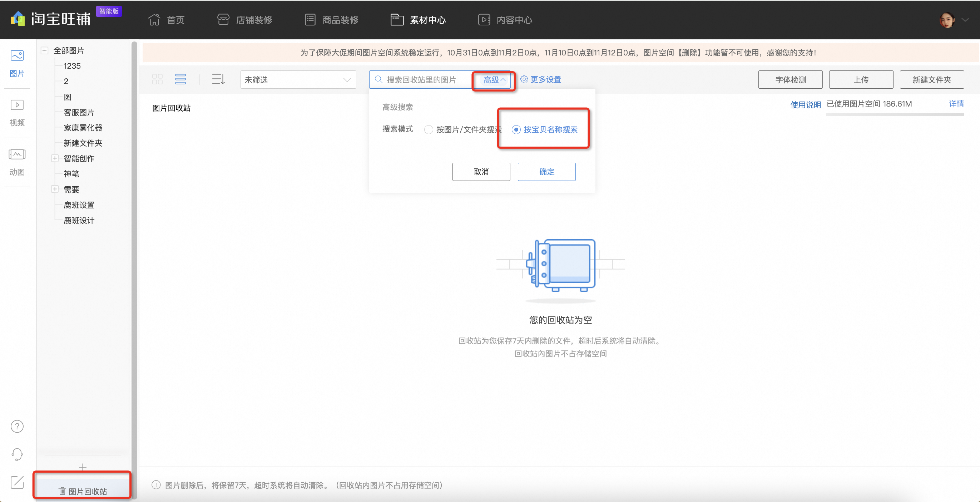Click the Taobao Wangpu logo
980x502 pixels.
tap(50, 19)
